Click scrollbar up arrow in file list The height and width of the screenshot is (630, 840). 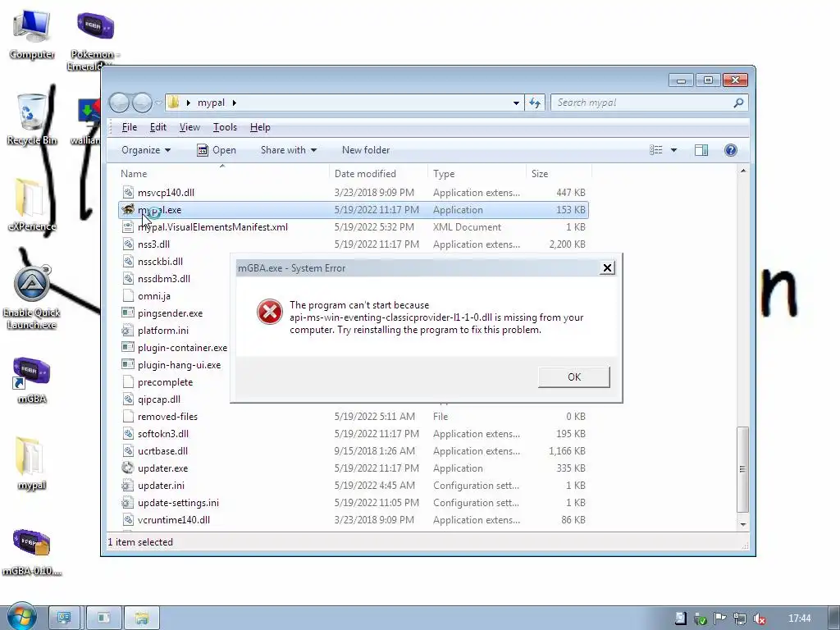point(742,171)
